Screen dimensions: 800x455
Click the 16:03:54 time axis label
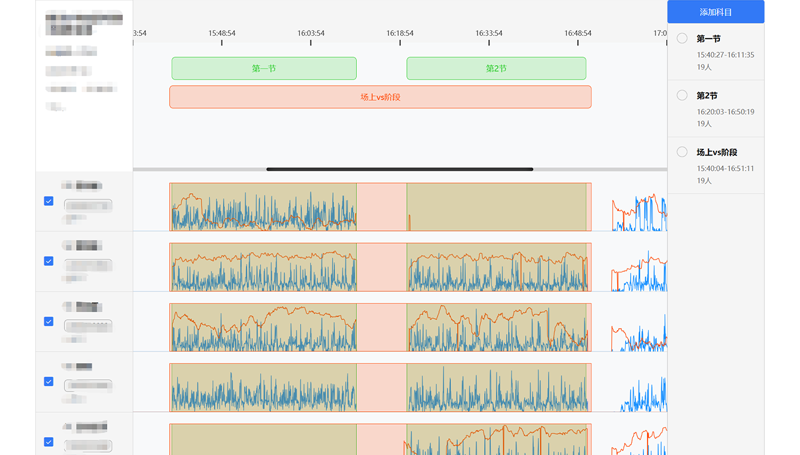[311, 33]
